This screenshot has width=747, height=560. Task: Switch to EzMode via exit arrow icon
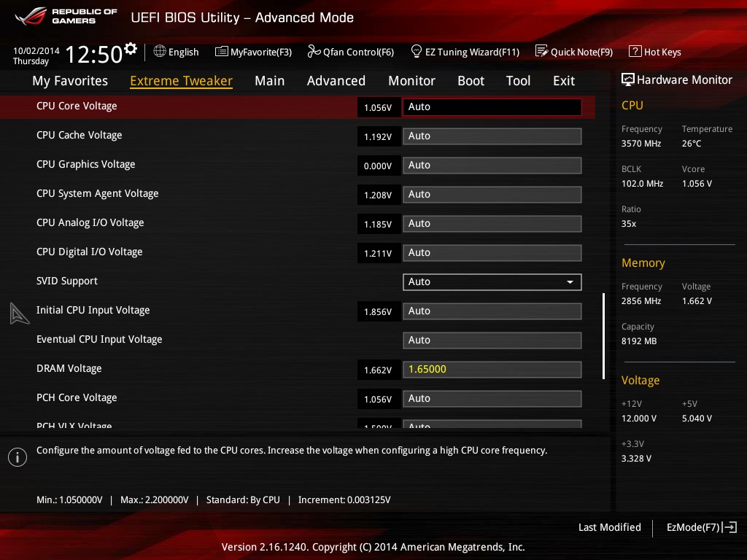pyautogui.click(x=729, y=527)
